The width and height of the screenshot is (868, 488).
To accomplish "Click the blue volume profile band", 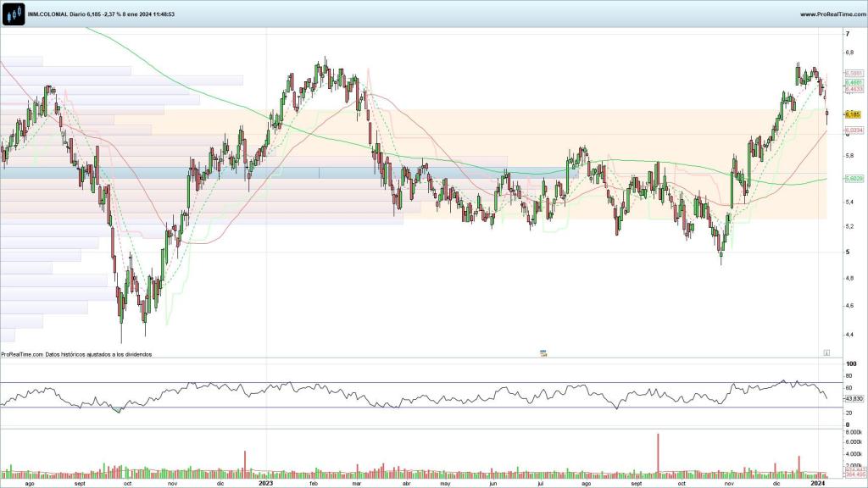I will 254,173.
